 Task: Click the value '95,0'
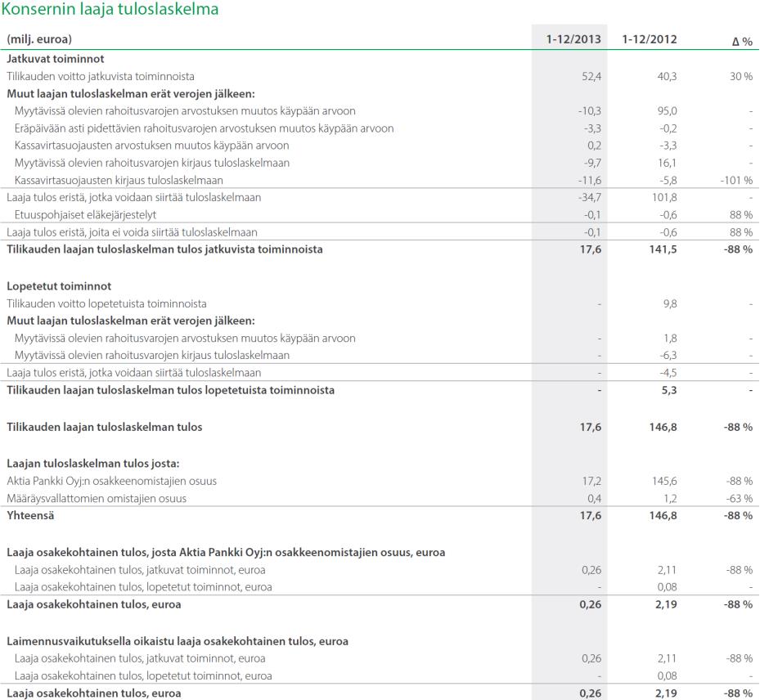tap(667, 111)
